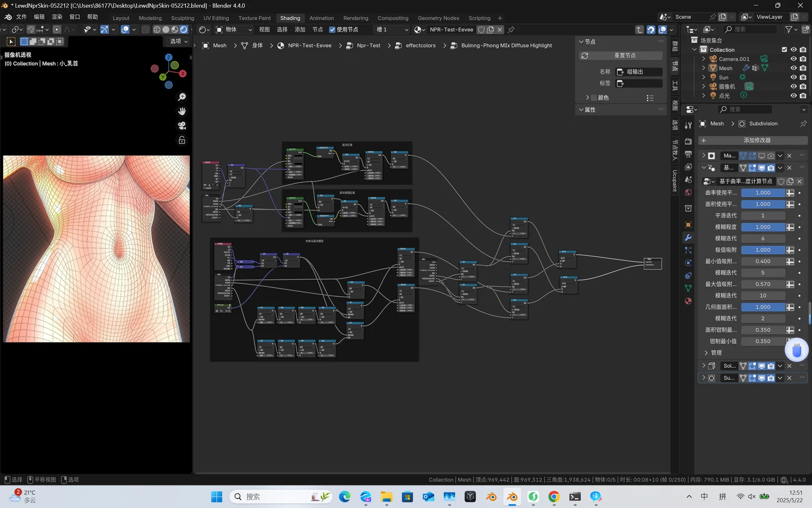This screenshot has width=812, height=508.
Task: Expand Camera.001 in the outliner
Action: (703, 59)
